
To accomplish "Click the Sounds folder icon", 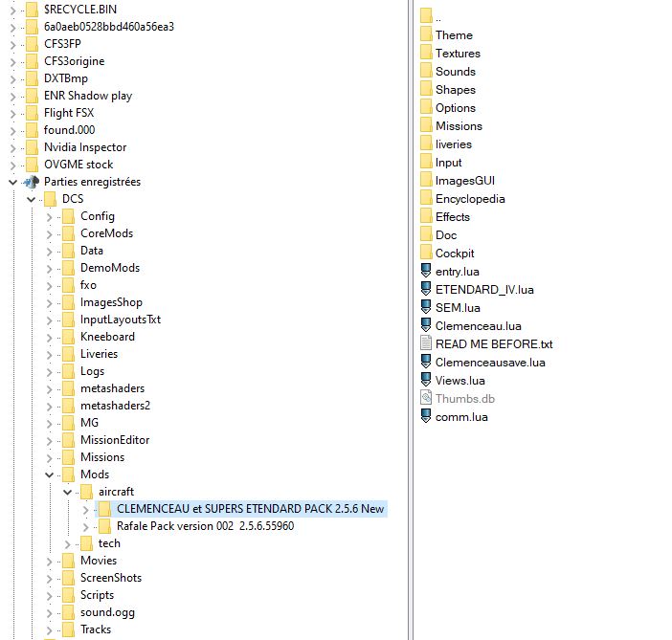I will [426, 71].
